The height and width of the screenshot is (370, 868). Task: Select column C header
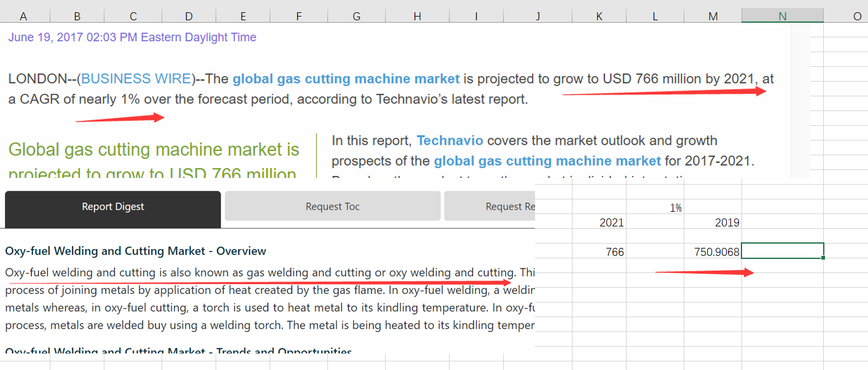tap(133, 17)
